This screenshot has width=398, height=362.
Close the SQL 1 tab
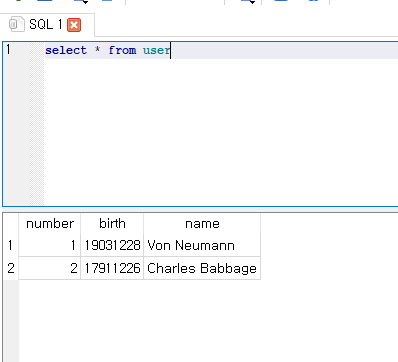74,25
